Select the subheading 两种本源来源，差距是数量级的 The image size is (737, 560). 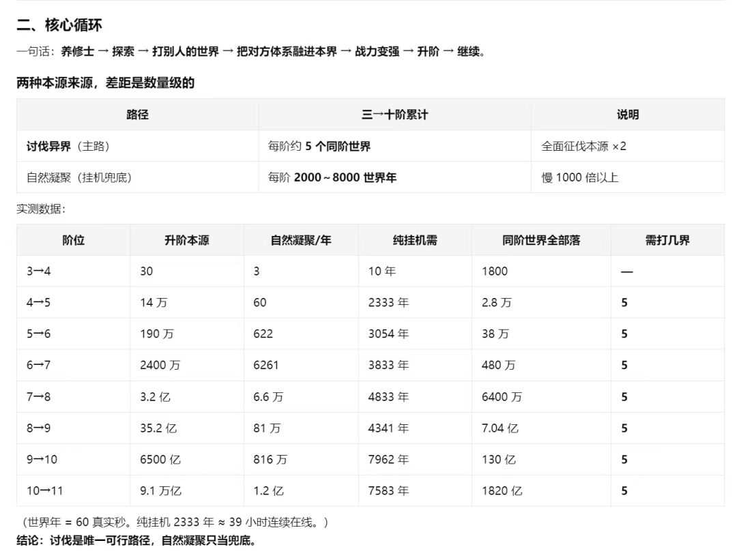pos(105,83)
